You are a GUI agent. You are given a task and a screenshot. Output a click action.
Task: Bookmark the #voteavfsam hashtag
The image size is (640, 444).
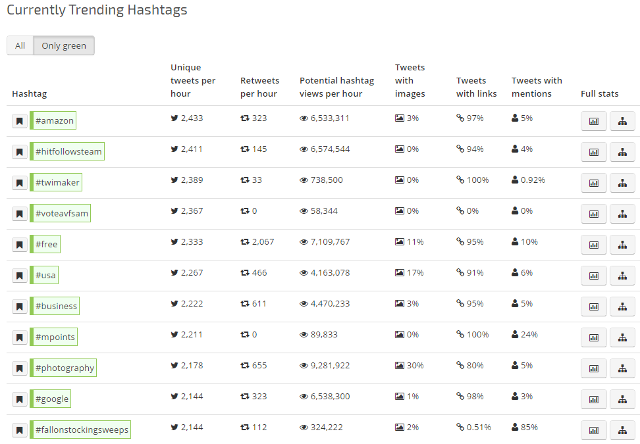[19, 214]
